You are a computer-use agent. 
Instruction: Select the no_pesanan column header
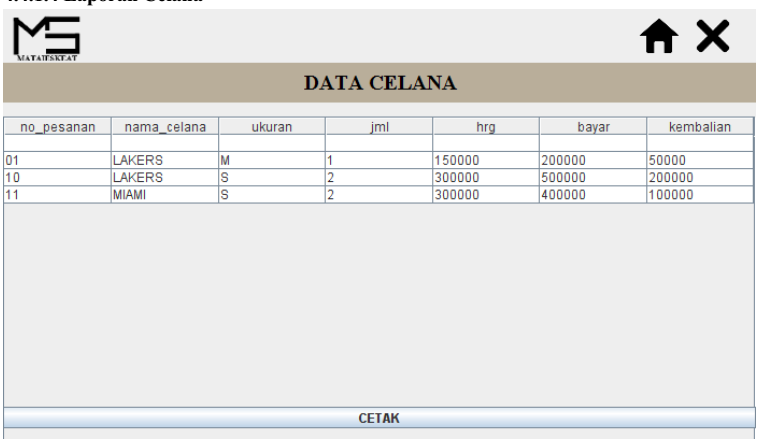tap(58, 127)
